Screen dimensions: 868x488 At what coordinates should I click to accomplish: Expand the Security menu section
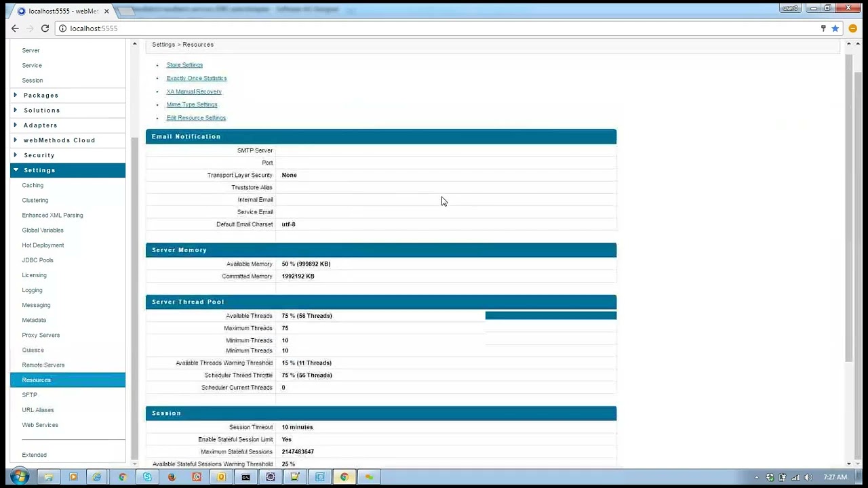(68, 155)
